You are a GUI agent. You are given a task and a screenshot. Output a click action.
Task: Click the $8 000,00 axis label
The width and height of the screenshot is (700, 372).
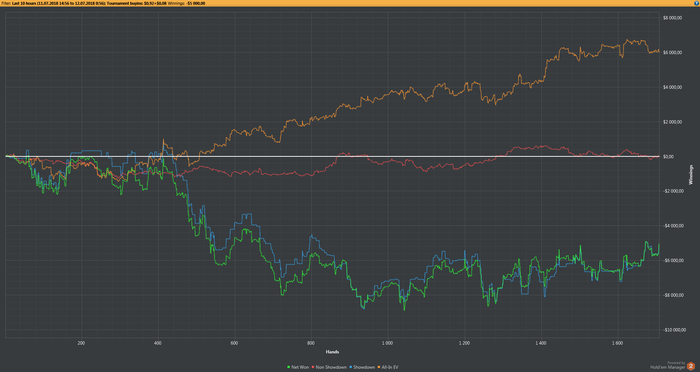click(672, 18)
